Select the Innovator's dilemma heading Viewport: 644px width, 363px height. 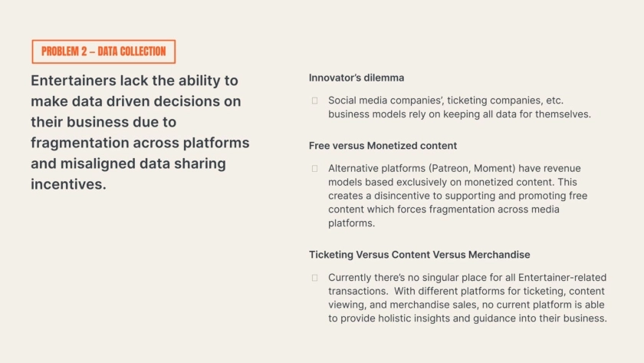pyautogui.click(x=356, y=78)
